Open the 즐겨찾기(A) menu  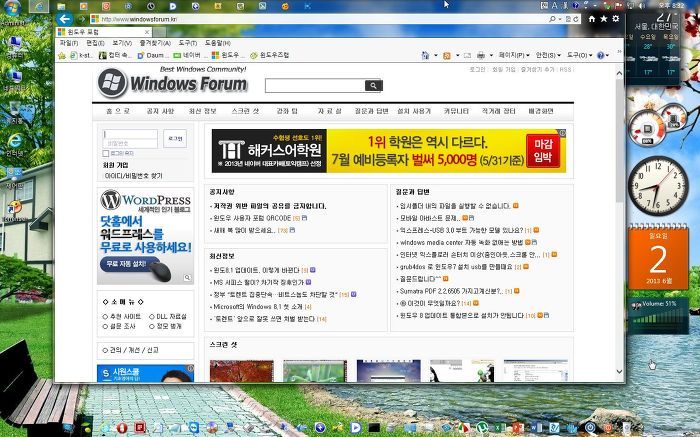click(x=155, y=43)
